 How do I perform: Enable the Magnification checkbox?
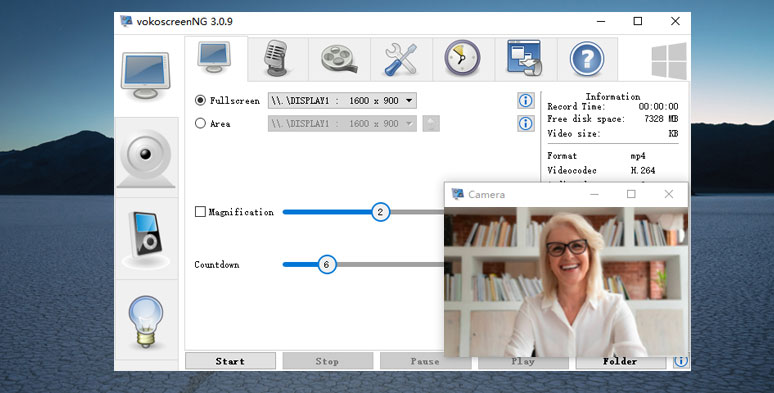[200, 212]
